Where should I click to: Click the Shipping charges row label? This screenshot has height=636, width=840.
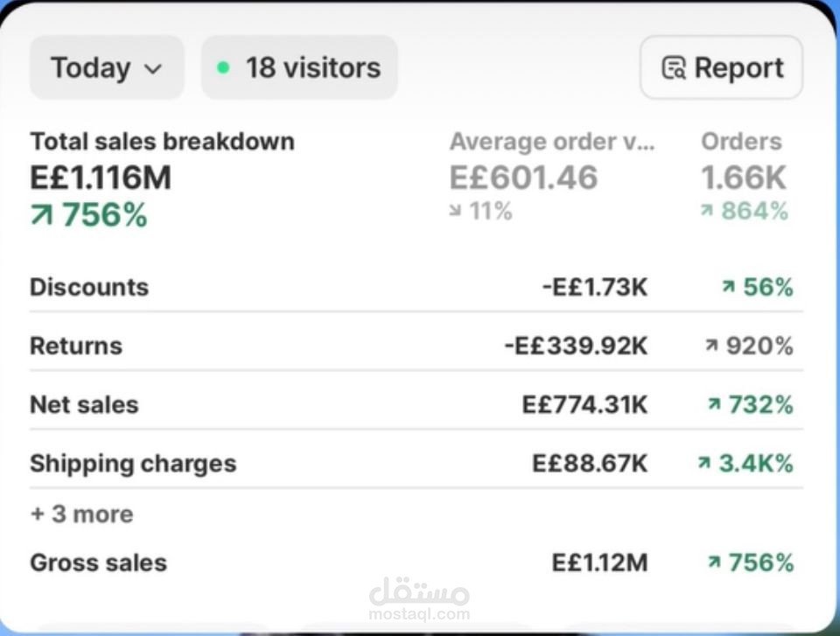pos(133,463)
